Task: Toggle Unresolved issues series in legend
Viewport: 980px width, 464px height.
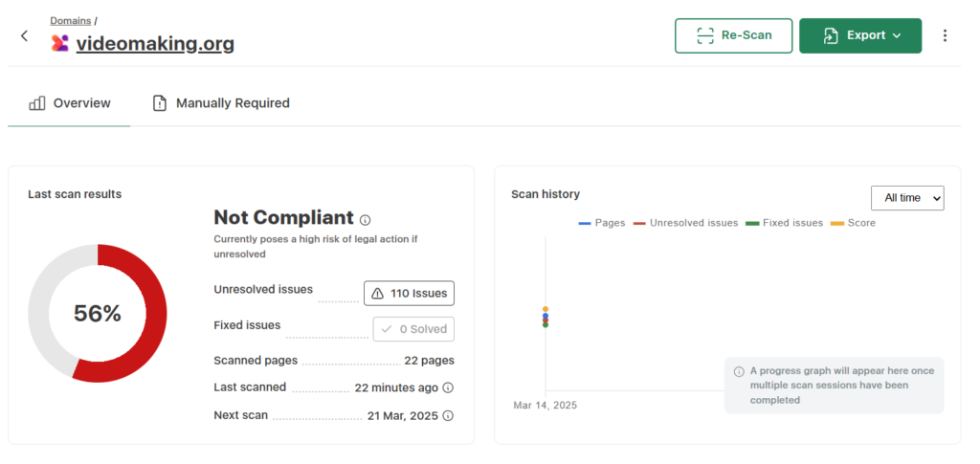Action: (x=685, y=223)
